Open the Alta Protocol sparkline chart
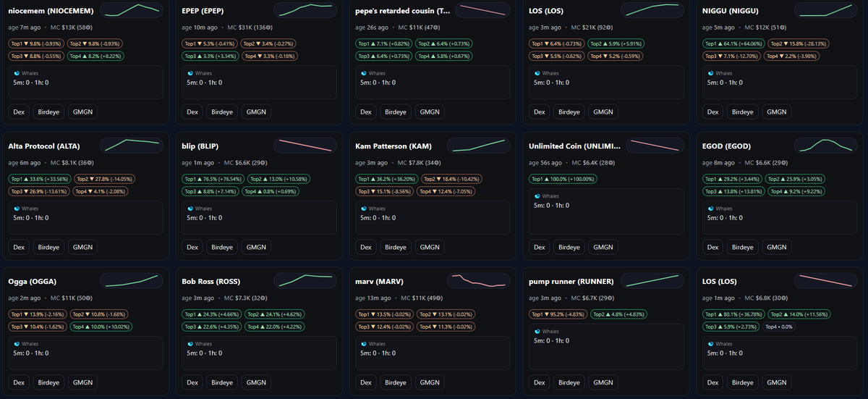This screenshot has width=868, height=399. pos(132,146)
